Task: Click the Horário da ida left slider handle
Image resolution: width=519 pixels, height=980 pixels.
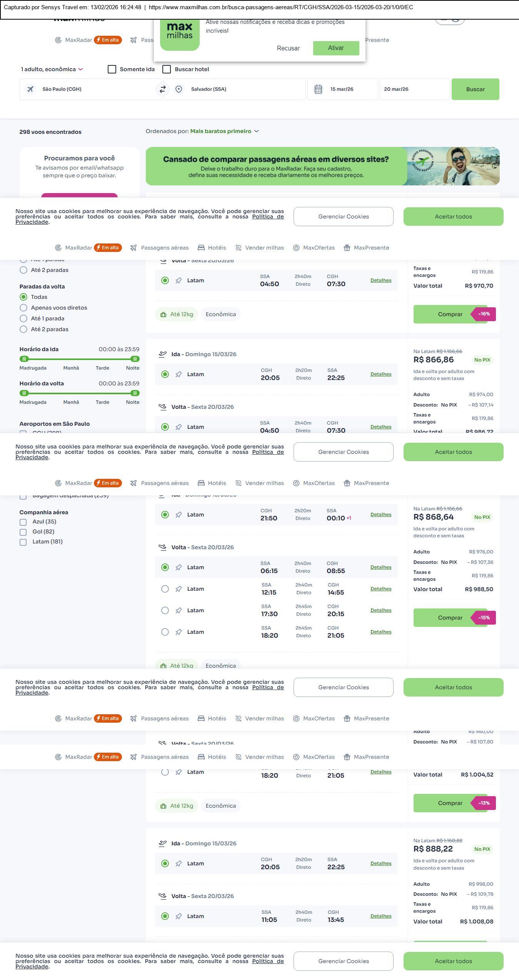Action: pos(24,359)
